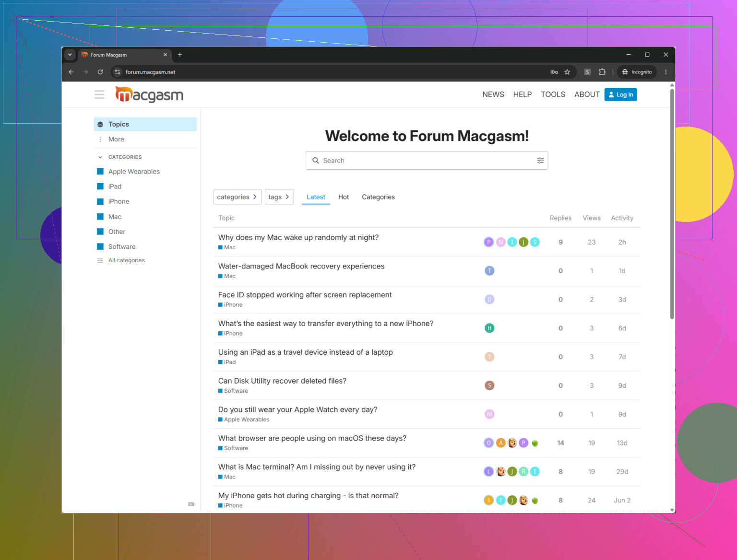Select Topics in the sidebar
737x560 pixels.
[145, 124]
